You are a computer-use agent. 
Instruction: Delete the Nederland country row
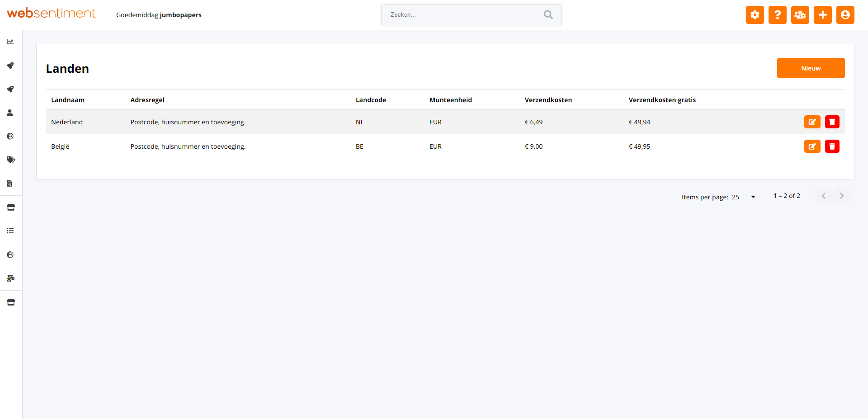832,122
